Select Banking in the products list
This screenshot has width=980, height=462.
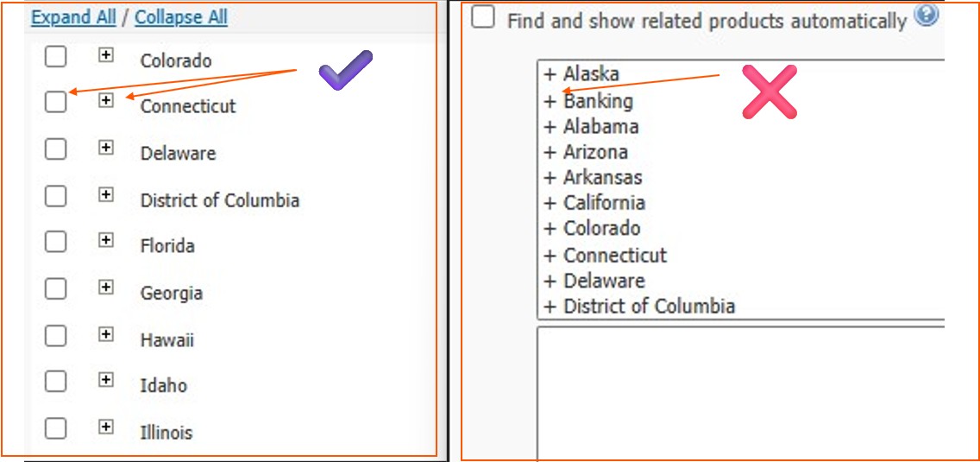(598, 101)
